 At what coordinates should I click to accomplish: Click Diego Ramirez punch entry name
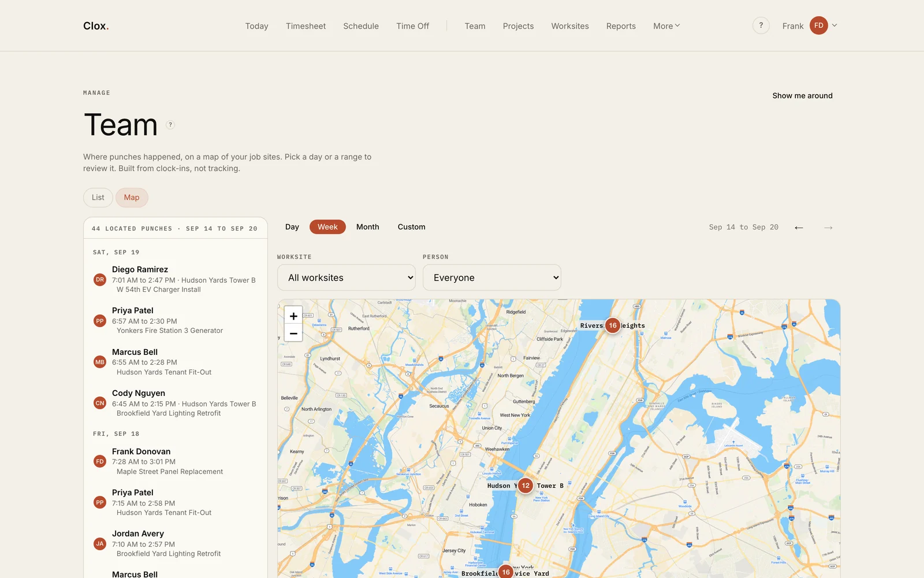tap(140, 269)
